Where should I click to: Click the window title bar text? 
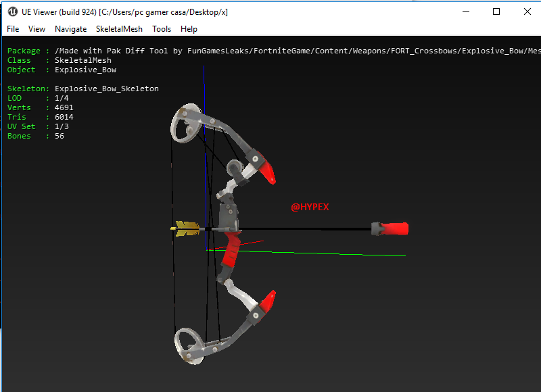click(124, 12)
